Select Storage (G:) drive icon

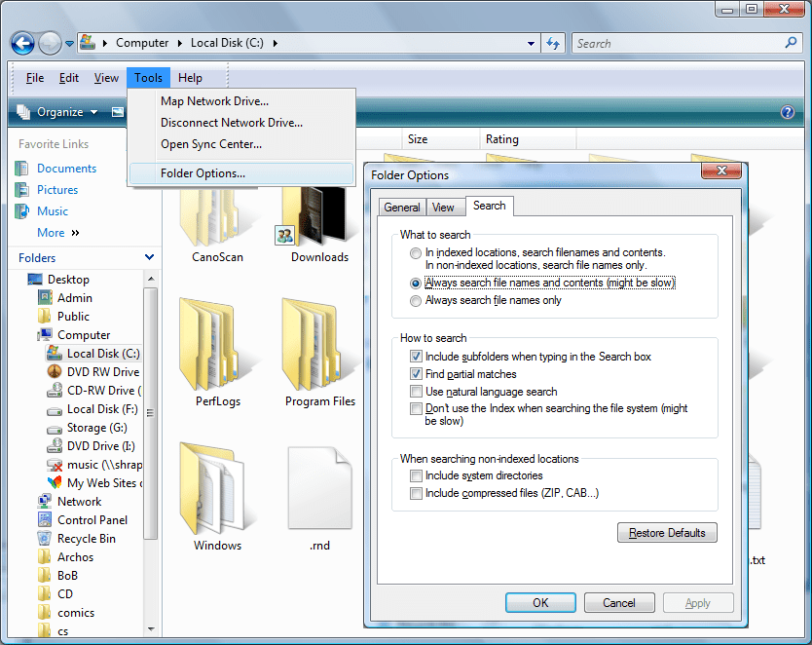click(55, 430)
